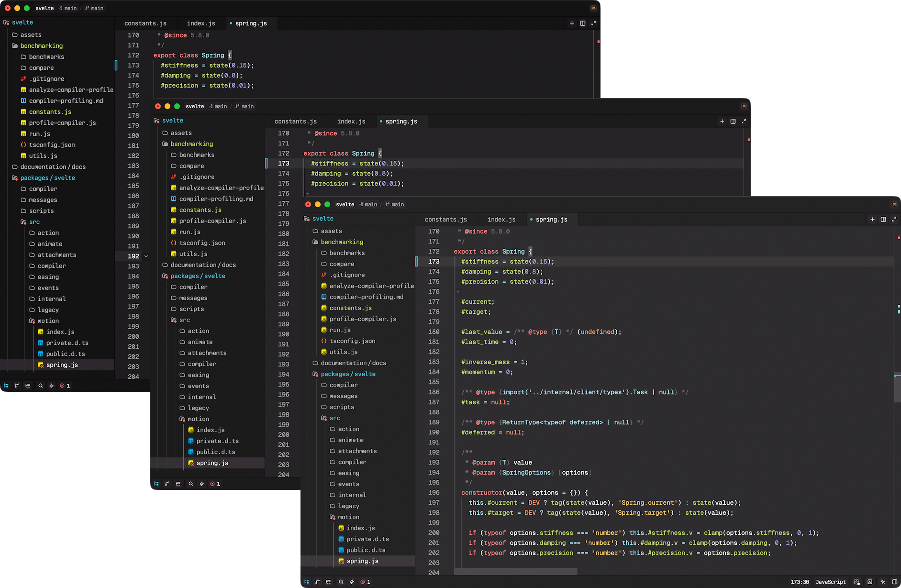Click the 173:30 cursor position button

click(x=800, y=582)
